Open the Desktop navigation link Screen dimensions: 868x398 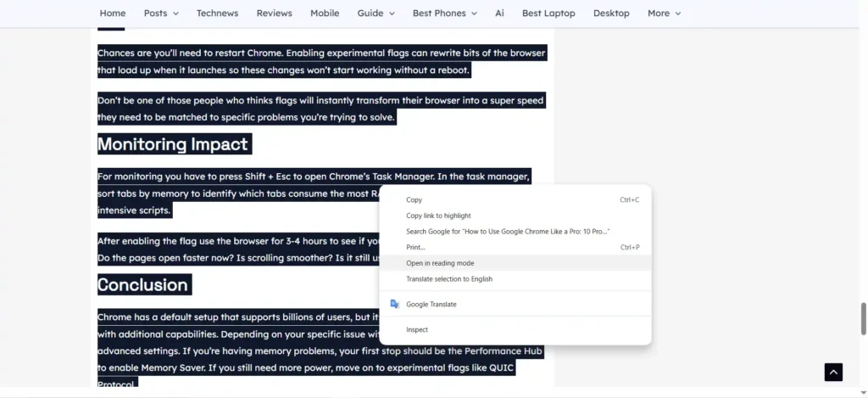(x=611, y=14)
